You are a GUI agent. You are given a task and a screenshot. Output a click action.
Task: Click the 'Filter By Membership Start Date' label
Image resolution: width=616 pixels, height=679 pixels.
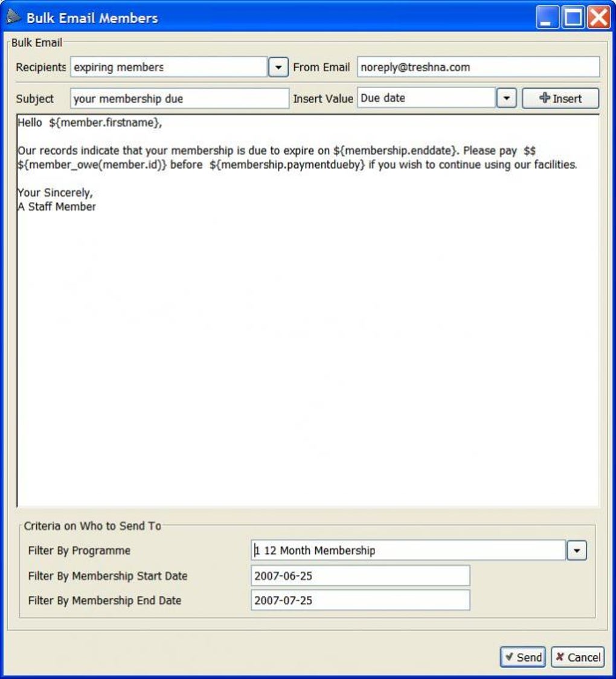click(x=108, y=576)
